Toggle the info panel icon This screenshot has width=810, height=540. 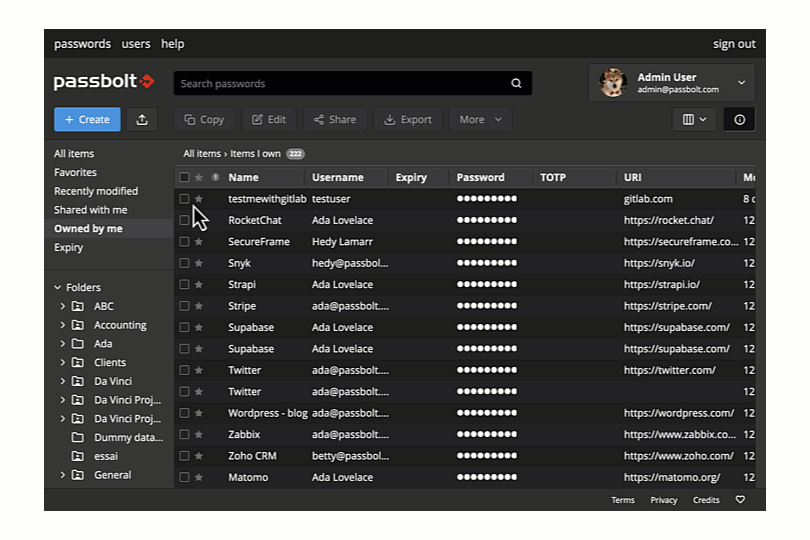(739, 119)
